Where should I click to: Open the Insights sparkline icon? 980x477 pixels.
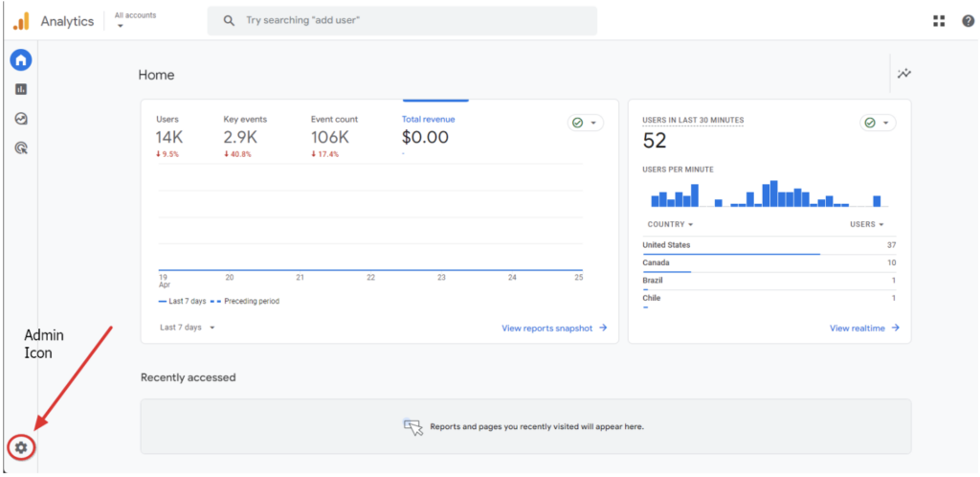point(903,74)
